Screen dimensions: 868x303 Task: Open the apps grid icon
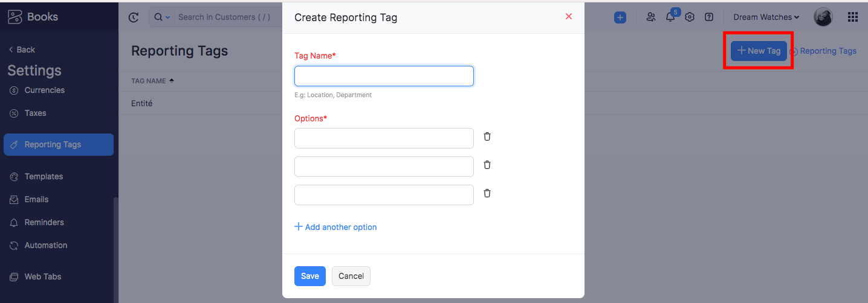(x=853, y=17)
